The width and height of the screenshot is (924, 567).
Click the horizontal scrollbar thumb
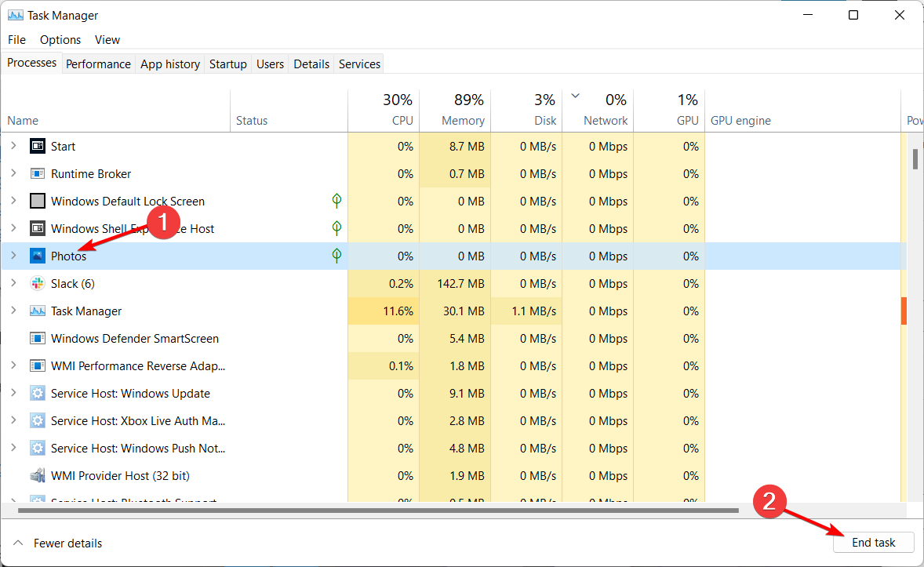pyautogui.click(x=378, y=511)
